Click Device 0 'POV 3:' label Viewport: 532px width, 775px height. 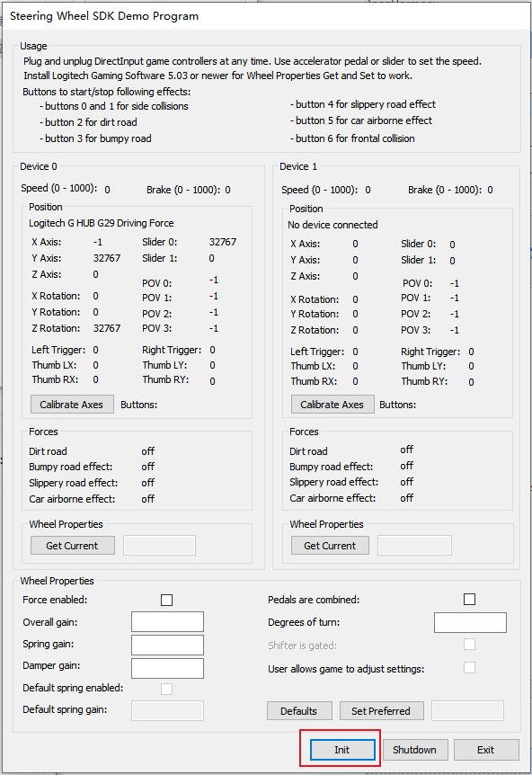coord(157,329)
